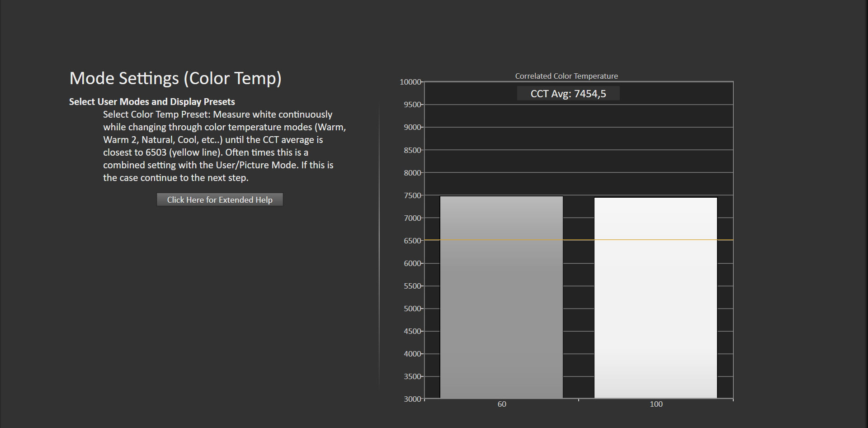Viewport: 868px width, 428px height.
Task: Click the 8500 axis label
Action: click(x=412, y=150)
